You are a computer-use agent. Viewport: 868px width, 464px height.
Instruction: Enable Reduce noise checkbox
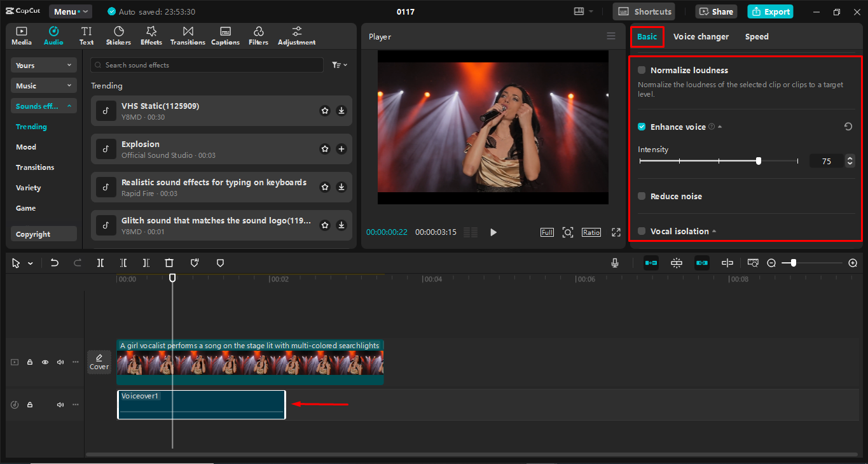point(642,196)
